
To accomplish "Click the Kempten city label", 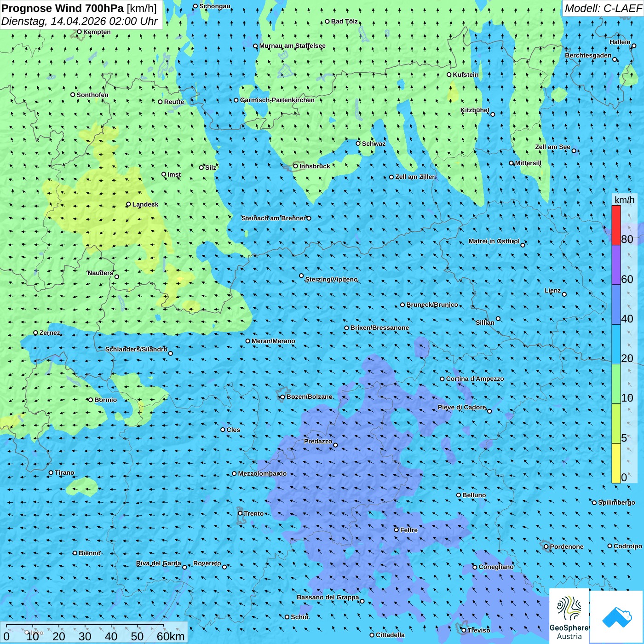I will pyautogui.click(x=97, y=32).
